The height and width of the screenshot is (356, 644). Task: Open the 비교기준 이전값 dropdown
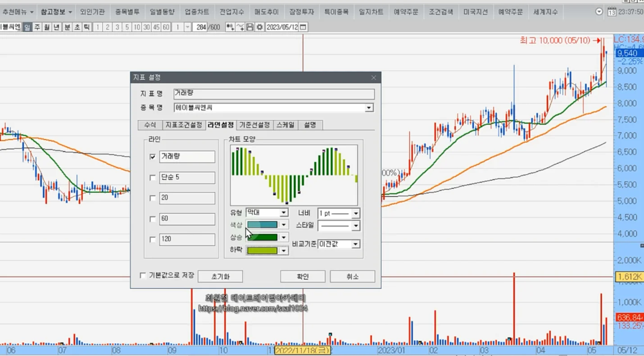355,244
